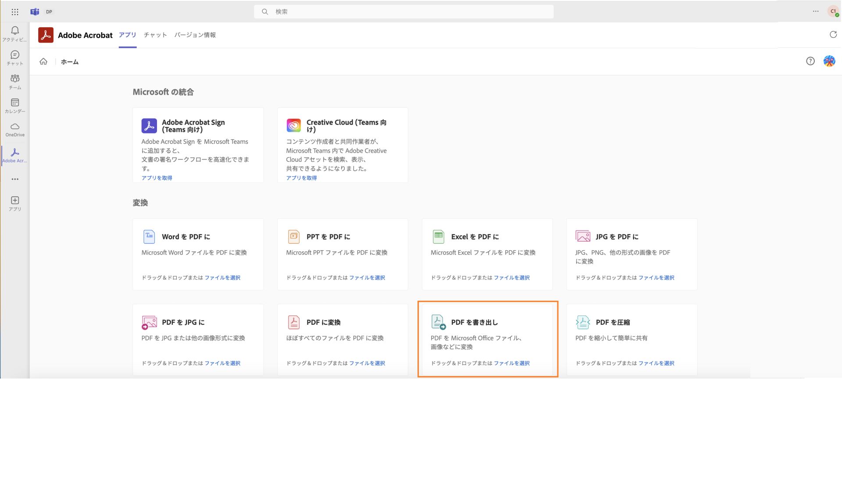The width and height of the screenshot is (842, 504).
Task: Click the Microsoft の統合 heading
Action: click(x=163, y=92)
